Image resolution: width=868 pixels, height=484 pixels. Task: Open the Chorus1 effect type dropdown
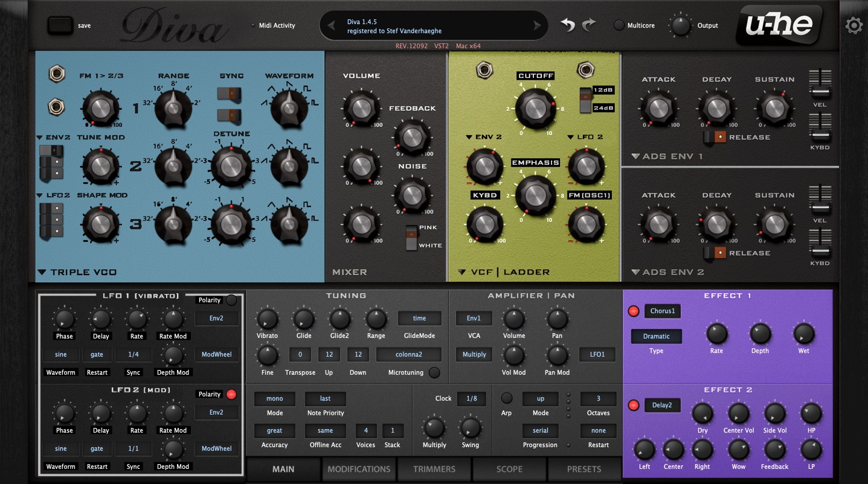[x=663, y=311]
